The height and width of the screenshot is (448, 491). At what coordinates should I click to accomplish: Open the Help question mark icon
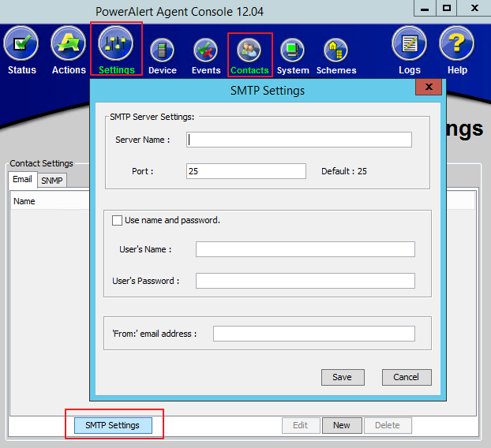click(456, 43)
